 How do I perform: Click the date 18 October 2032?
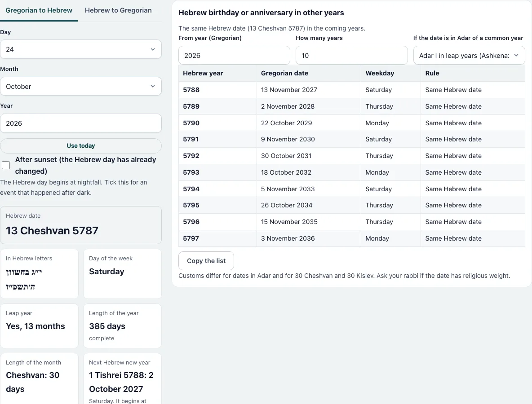coord(286,172)
